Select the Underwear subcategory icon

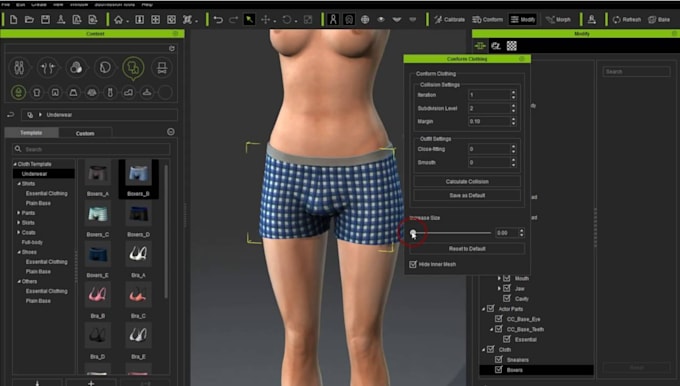pos(18,92)
